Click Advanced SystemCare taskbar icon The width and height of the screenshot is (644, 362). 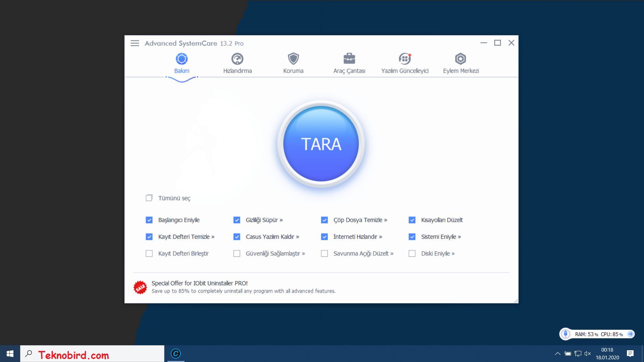[176, 354]
